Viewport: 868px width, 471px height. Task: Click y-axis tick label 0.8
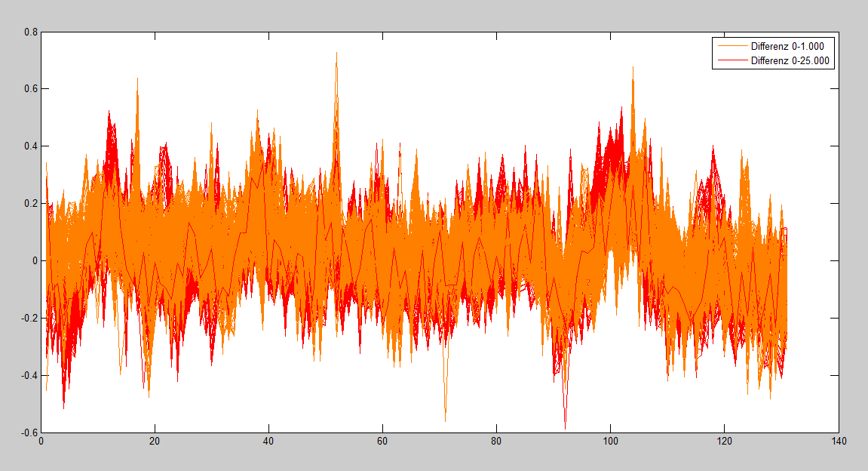pyautogui.click(x=31, y=32)
